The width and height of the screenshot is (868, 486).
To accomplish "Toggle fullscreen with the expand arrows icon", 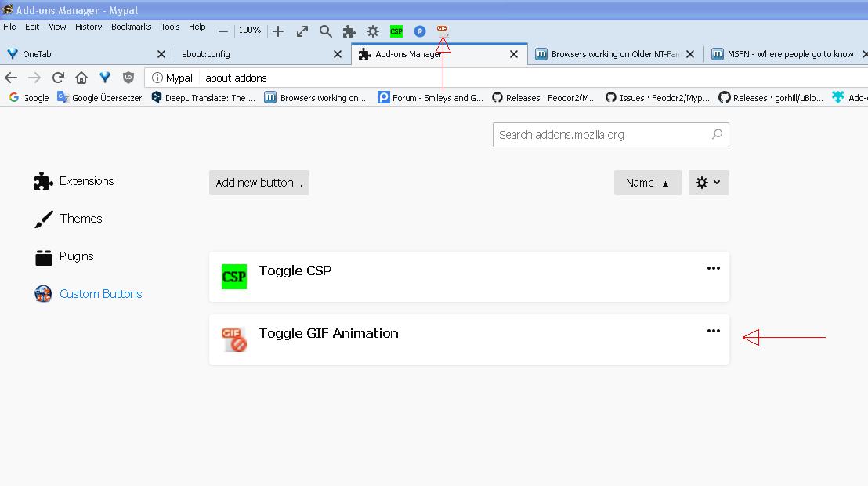I will click(302, 31).
